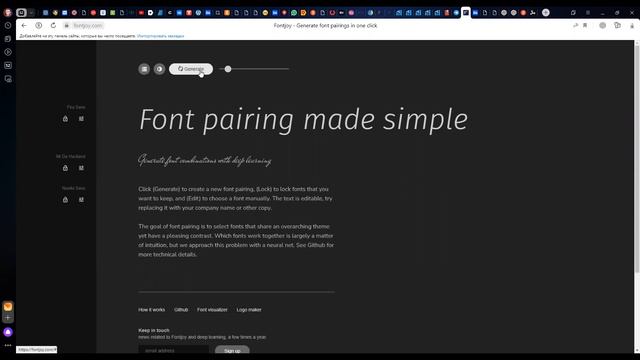Open the 'Font visualizer' link
The height and width of the screenshot is (360, 640).
click(x=212, y=310)
